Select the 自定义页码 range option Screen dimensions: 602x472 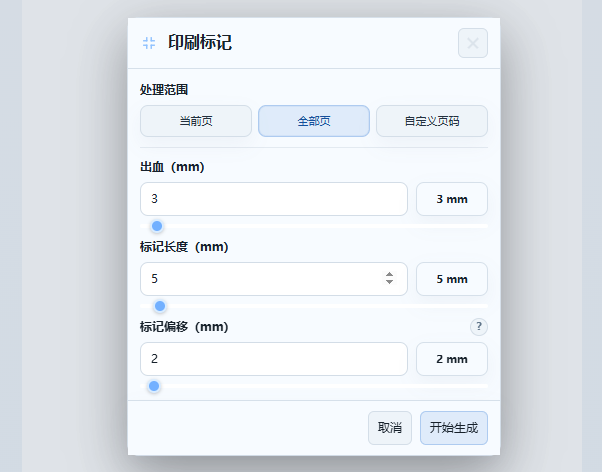click(432, 121)
